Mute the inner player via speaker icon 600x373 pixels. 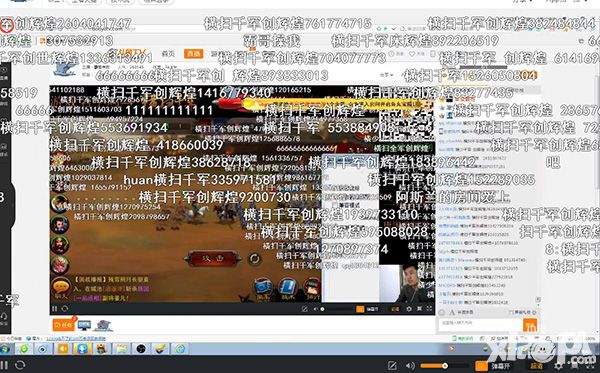(x=316, y=309)
